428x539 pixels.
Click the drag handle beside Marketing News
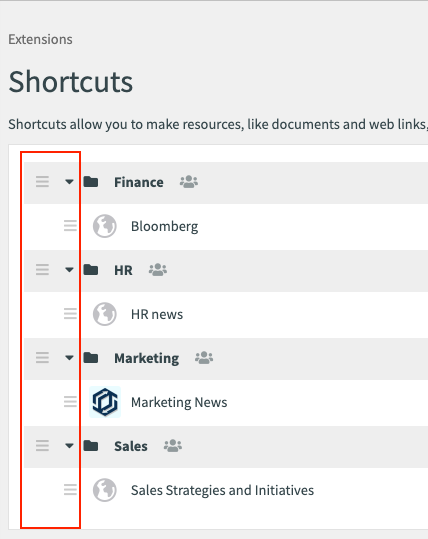[70, 402]
